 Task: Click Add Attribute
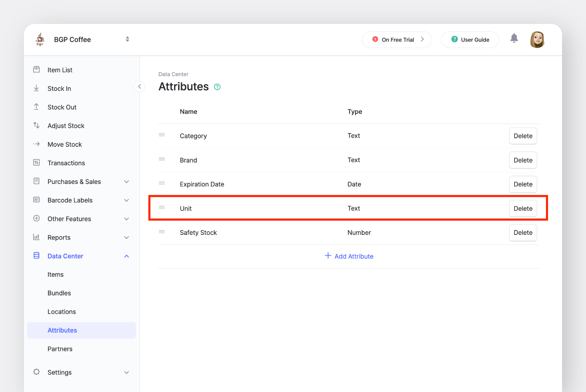tap(349, 256)
